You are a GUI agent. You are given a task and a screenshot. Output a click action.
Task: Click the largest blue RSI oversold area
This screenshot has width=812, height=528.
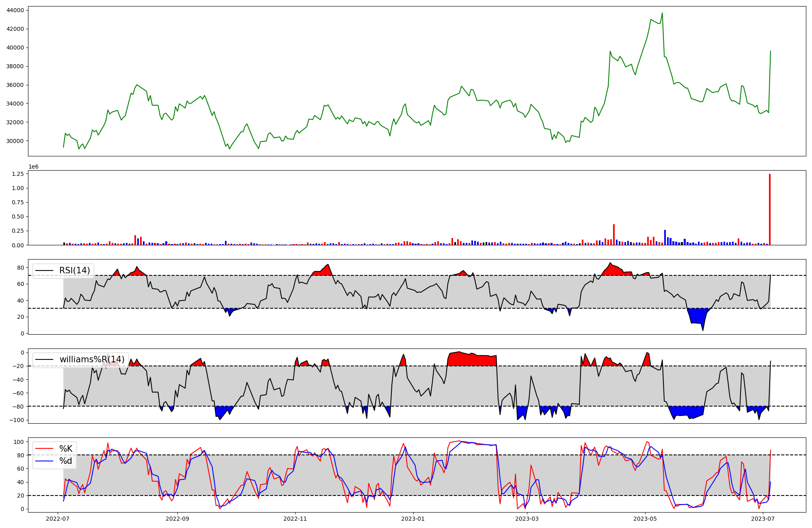pos(698,316)
